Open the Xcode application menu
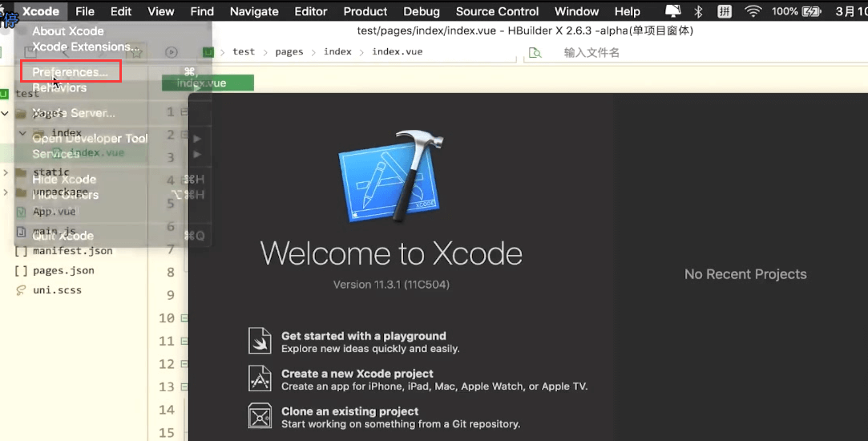 pos(40,11)
